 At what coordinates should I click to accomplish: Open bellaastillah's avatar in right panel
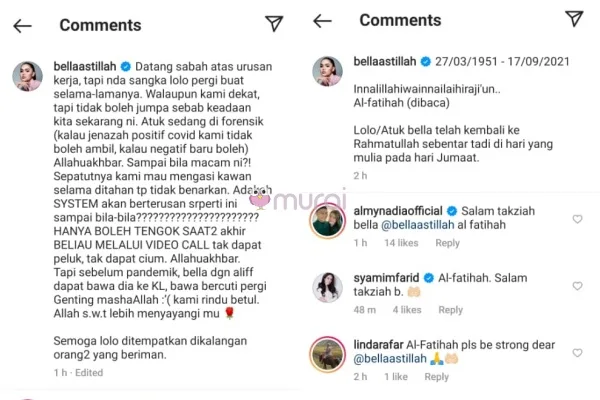[x=328, y=71]
